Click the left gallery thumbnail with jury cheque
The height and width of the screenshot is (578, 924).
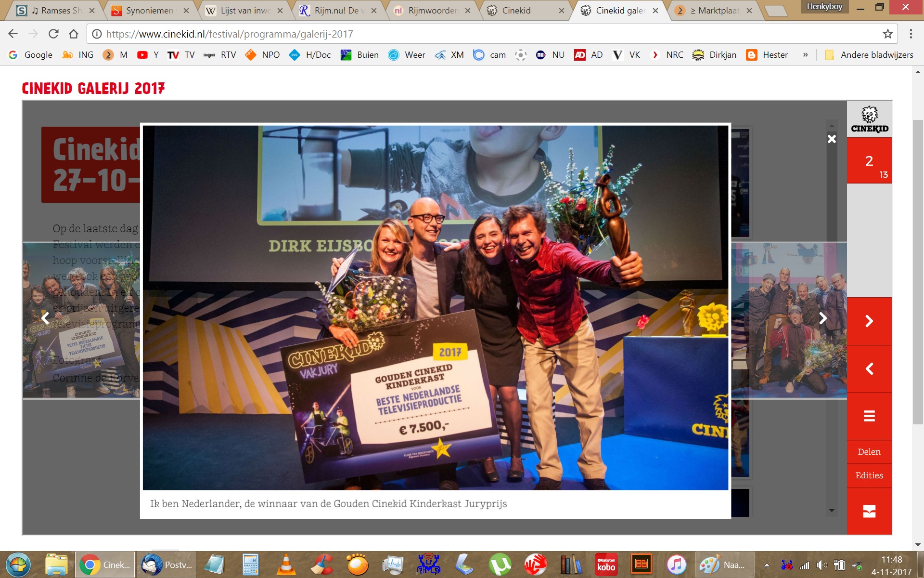coord(82,320)
